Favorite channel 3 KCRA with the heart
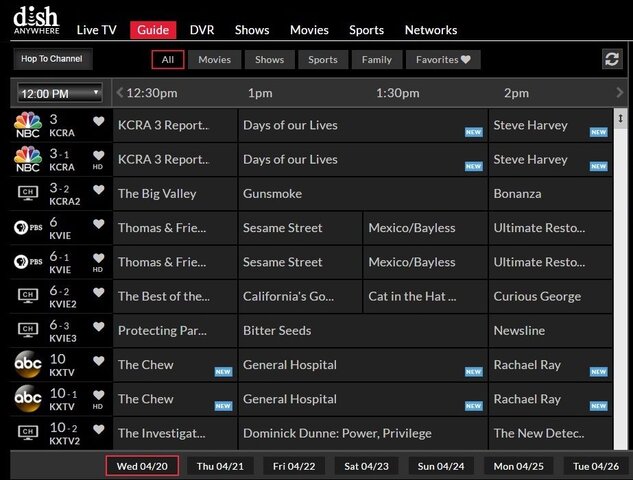 [x=98, y=122]
